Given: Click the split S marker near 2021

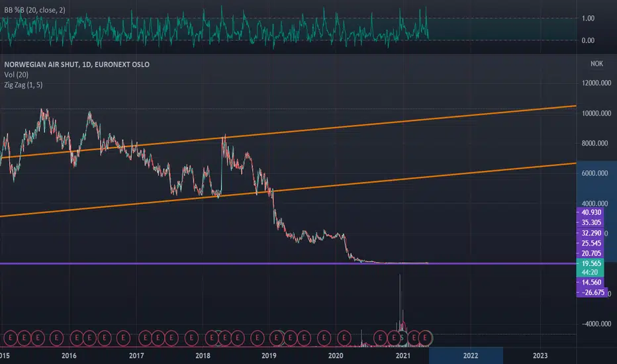Looking at the screenshot, I should coord(402,338).
